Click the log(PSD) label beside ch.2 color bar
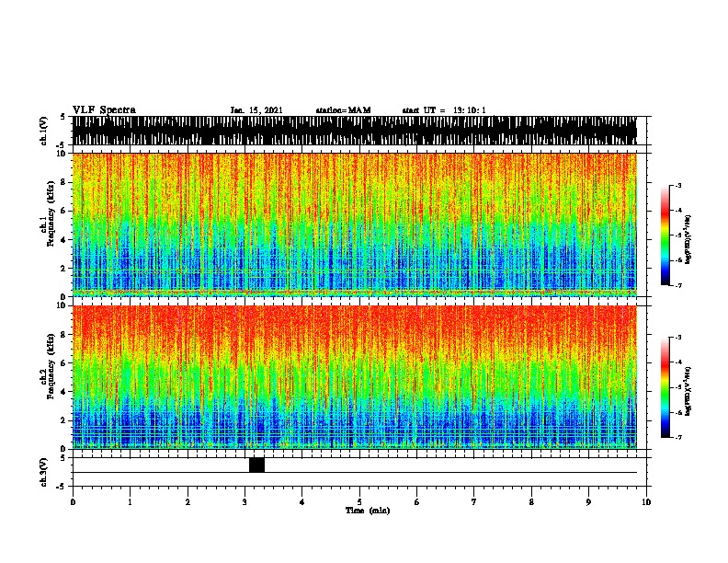Screen dimensions: 728x563 tap(688, 391)
